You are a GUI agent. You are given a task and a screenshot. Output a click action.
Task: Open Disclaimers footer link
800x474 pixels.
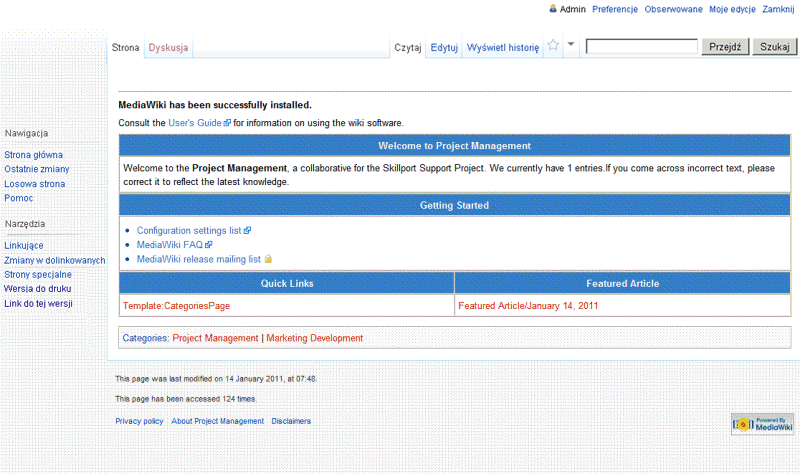(x=291, y=421)
